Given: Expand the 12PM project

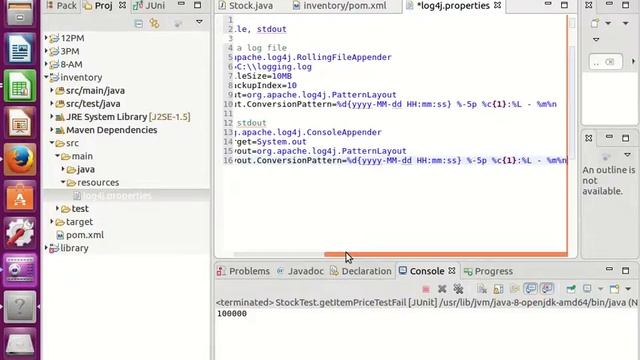Looking at the screenshot, I should tap(46, 38).
